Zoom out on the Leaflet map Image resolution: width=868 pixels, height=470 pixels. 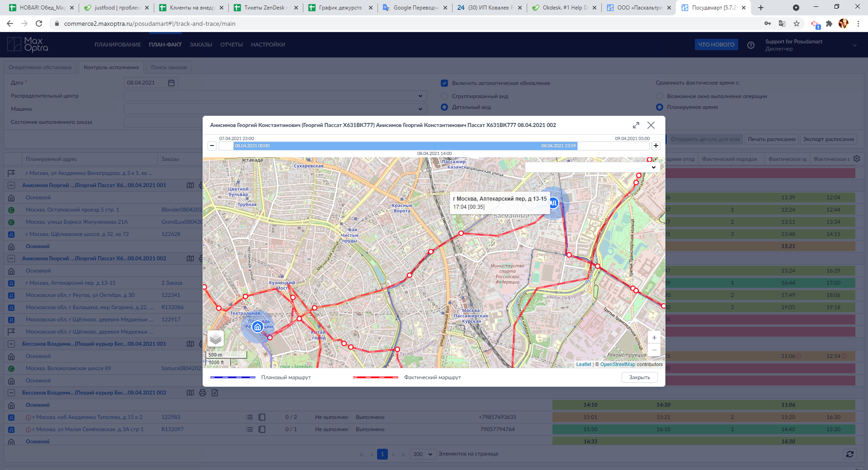(x=654, y=350)
